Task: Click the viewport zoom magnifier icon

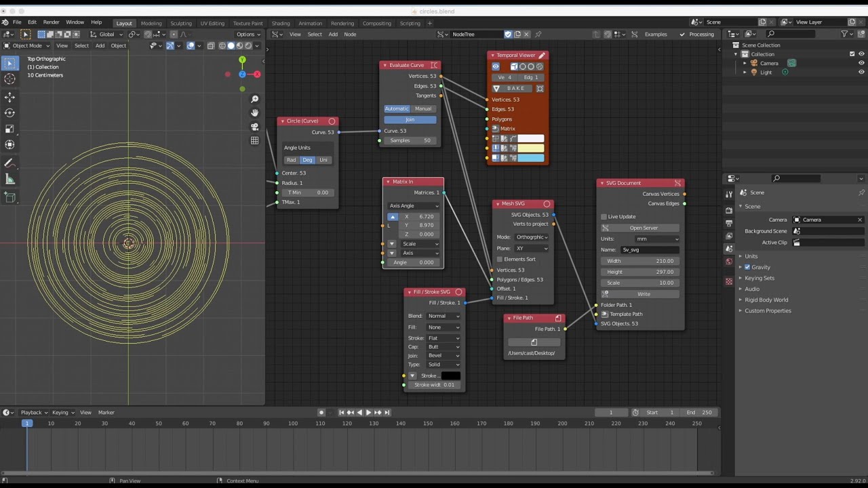Action: [x=254, y=100]
